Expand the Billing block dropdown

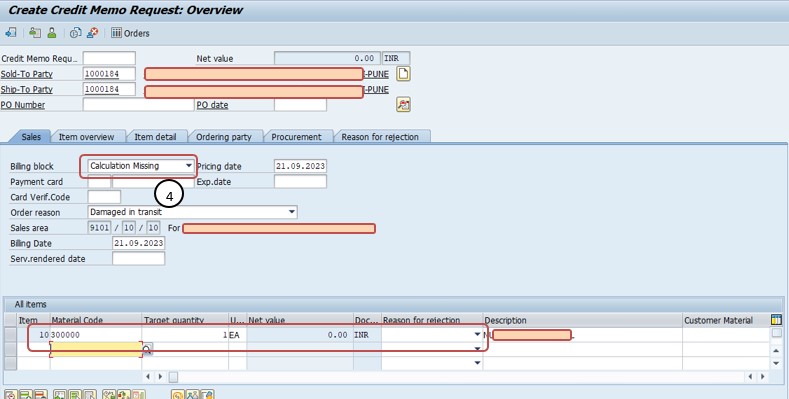189,166
